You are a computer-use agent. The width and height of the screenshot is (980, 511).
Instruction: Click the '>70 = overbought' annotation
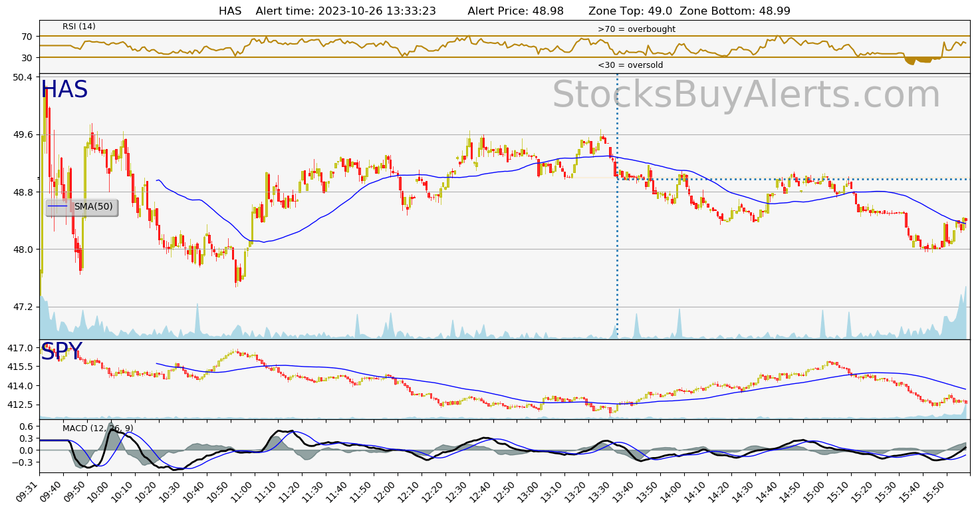pos(636,29)
